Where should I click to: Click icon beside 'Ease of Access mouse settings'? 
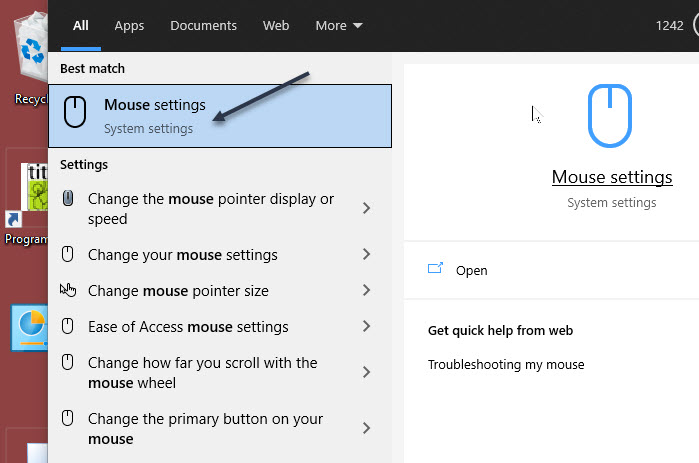coord(68,327)
